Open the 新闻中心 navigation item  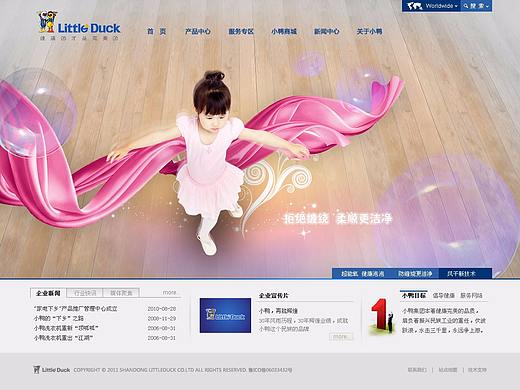[x=327, y=31]
